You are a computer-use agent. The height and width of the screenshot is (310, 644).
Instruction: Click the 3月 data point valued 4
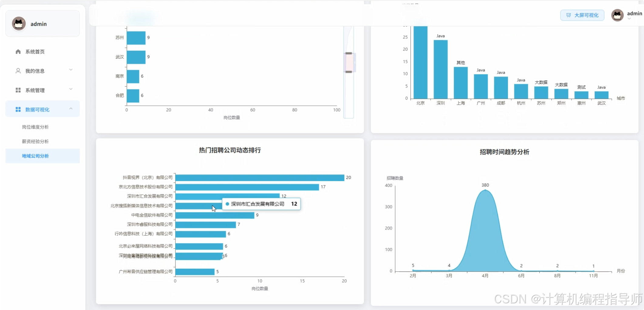click(449, 270)
